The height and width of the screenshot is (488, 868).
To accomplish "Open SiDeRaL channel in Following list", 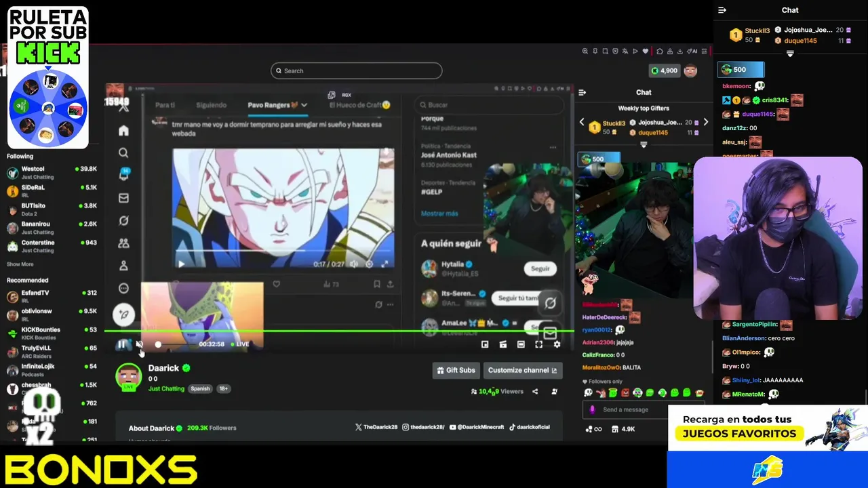I will point(52,190).
